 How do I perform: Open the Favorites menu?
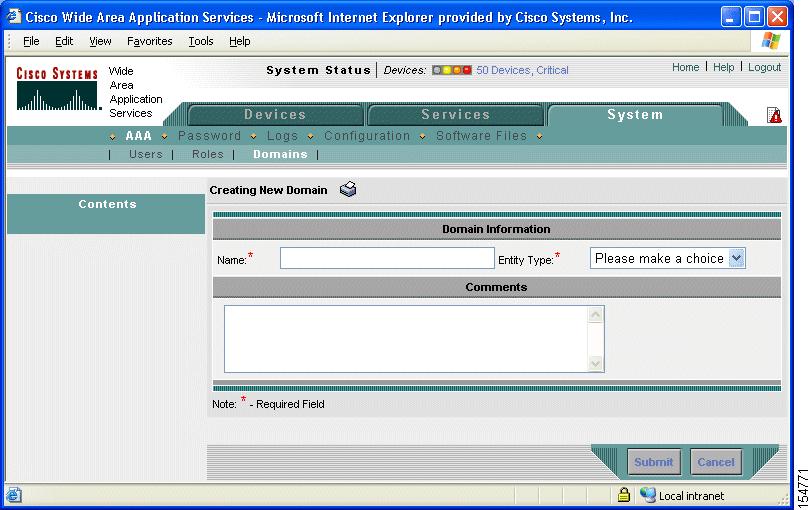150,41
